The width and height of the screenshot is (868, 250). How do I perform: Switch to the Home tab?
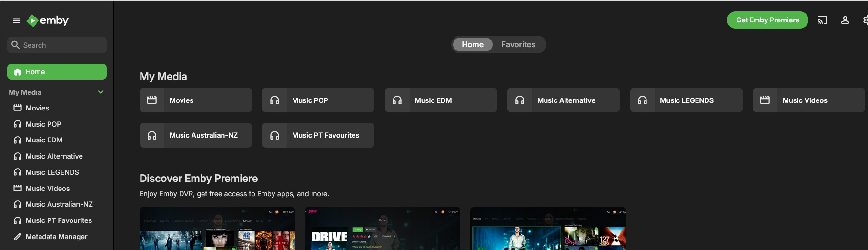click(x=473, y=44)
